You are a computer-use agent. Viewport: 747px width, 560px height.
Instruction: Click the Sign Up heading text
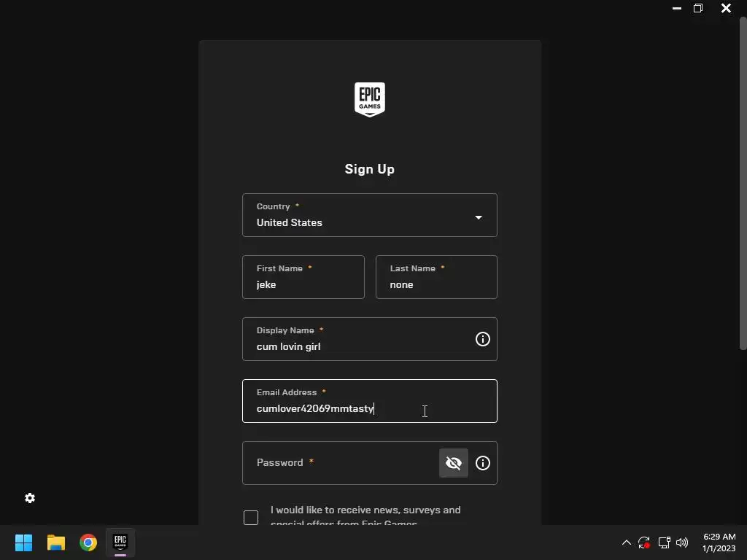pyautogui.click(x=370, y=169)
